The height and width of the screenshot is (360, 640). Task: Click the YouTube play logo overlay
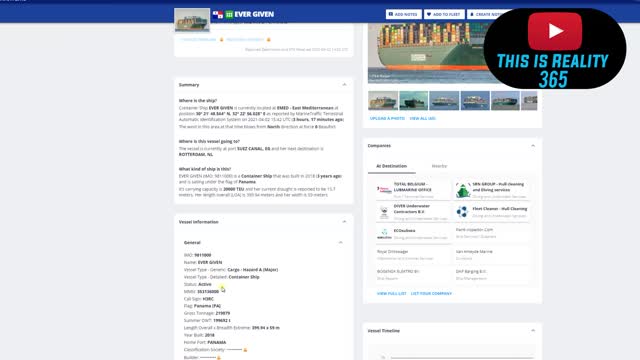click(555, 31)
